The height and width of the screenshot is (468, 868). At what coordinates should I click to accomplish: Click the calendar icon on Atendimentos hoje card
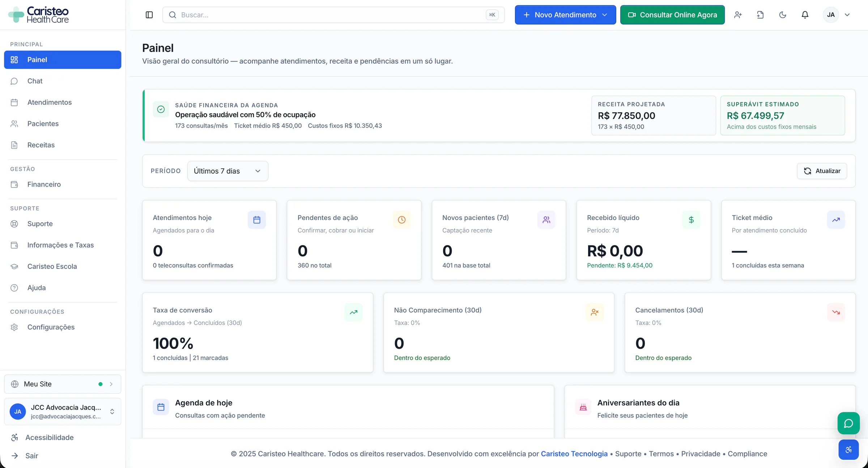[257, 220]
